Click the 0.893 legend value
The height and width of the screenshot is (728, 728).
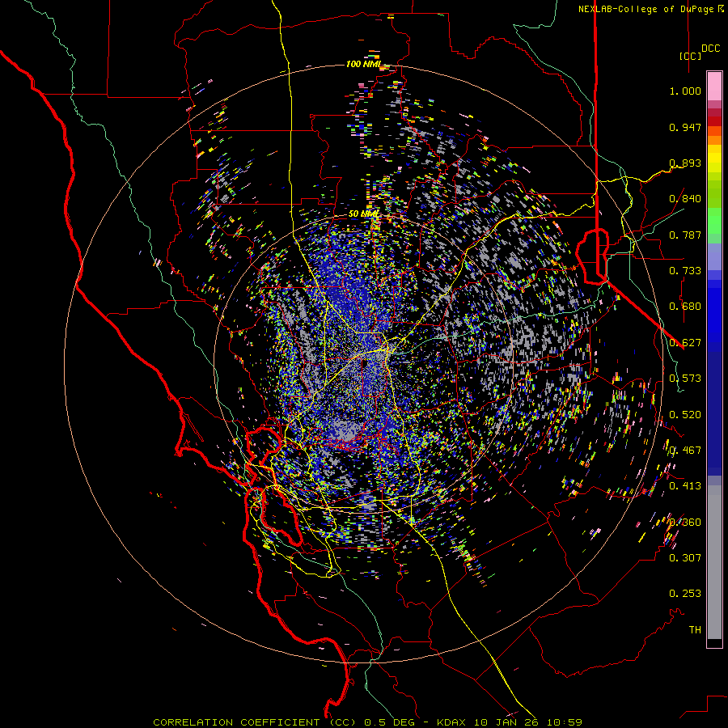685,163
